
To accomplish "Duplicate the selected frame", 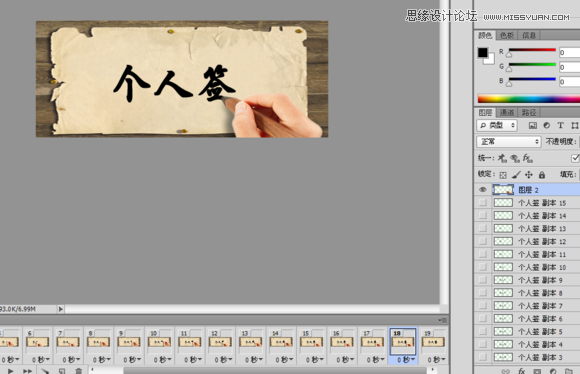I will point(62,371).
